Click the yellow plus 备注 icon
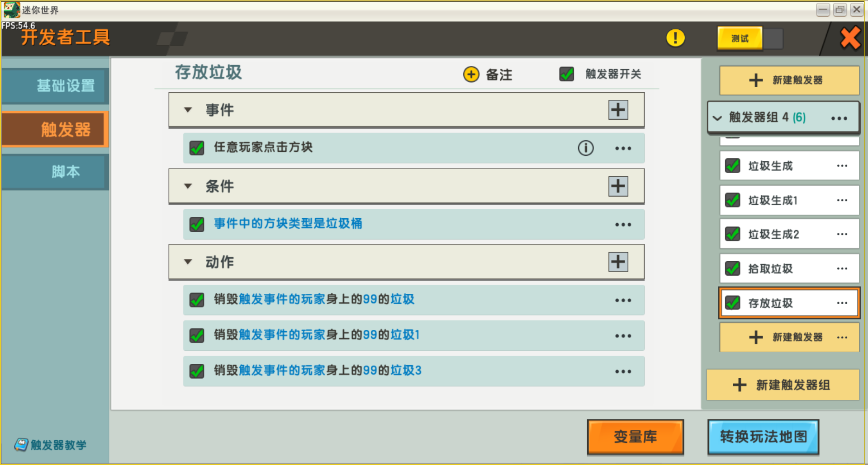 [471, 74]
